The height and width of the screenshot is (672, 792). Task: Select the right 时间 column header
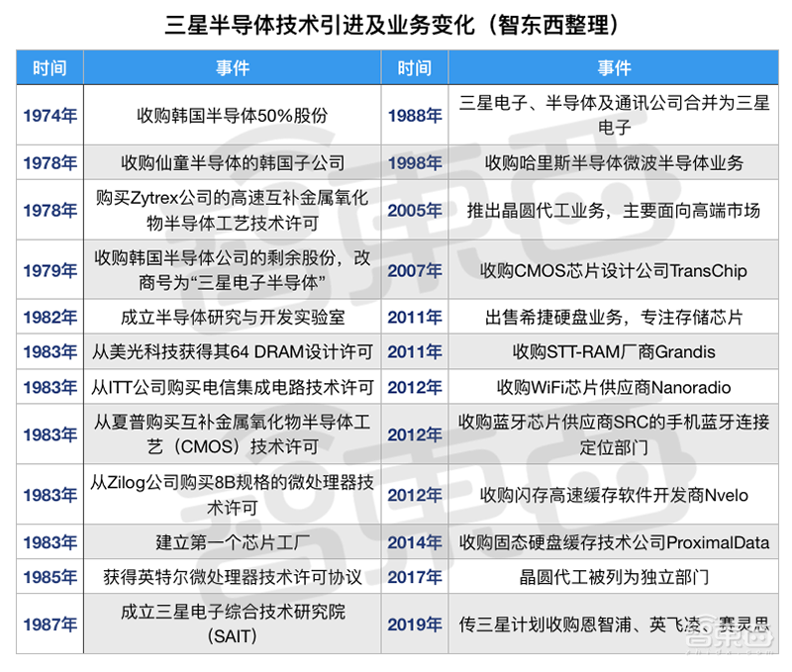point(414,67)
